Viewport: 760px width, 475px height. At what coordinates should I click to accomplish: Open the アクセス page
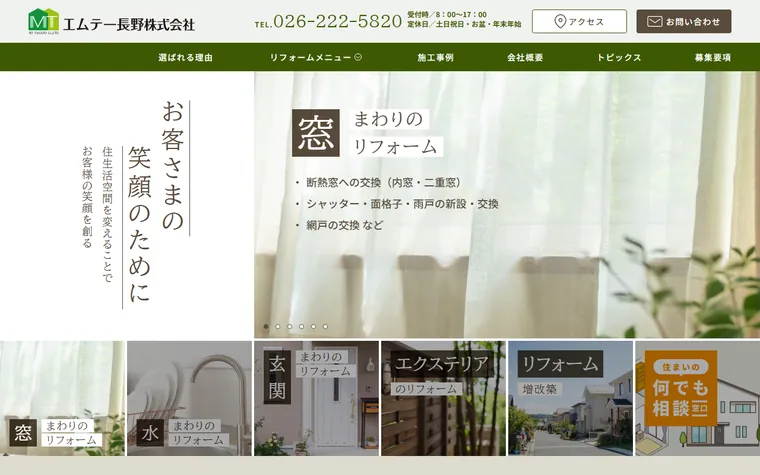579,21
